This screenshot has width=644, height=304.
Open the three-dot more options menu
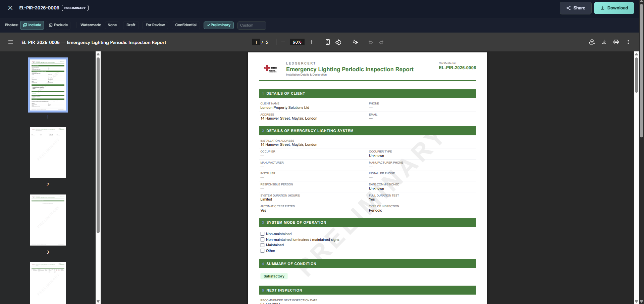[628, 42]
